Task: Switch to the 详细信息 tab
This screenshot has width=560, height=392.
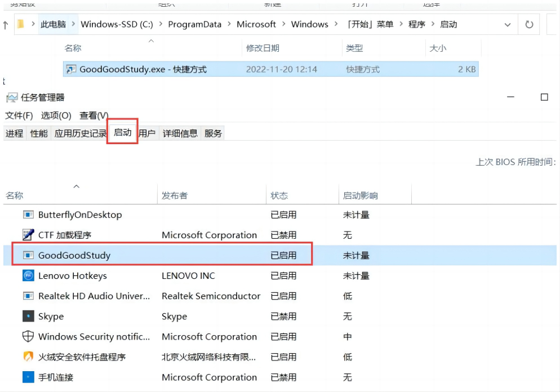Action: (x=180, y=133)
